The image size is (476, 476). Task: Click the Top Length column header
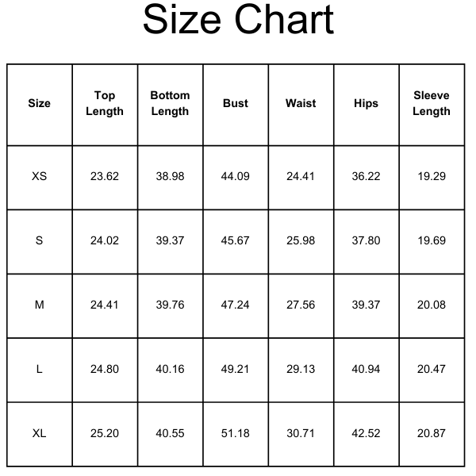[105, 103]
